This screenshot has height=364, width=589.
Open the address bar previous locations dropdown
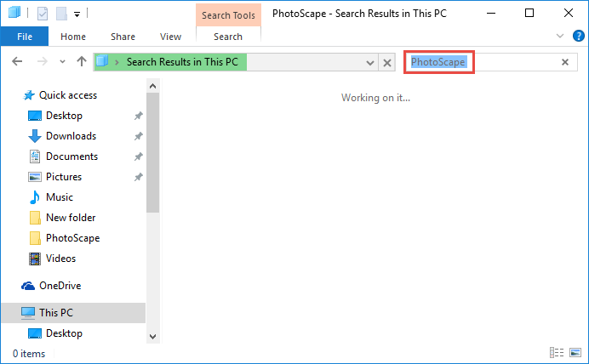tap(370, 63)
